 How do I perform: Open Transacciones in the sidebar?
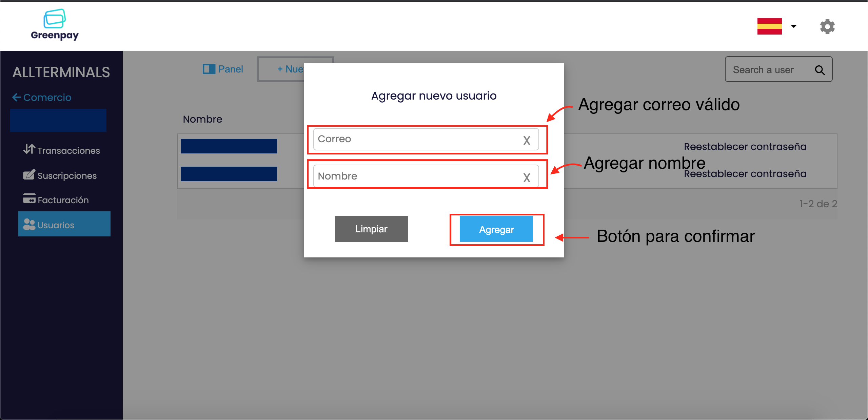[62, 150]
